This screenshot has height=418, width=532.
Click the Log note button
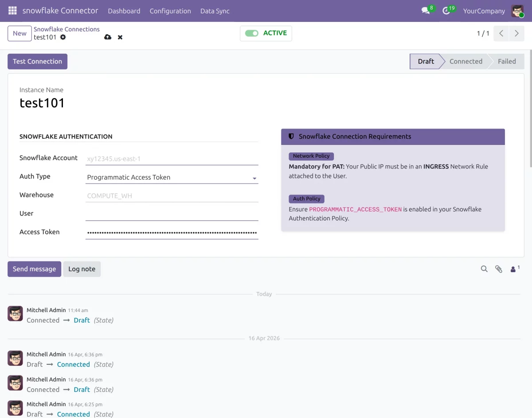pyautogui.click(x=82, y=269)
